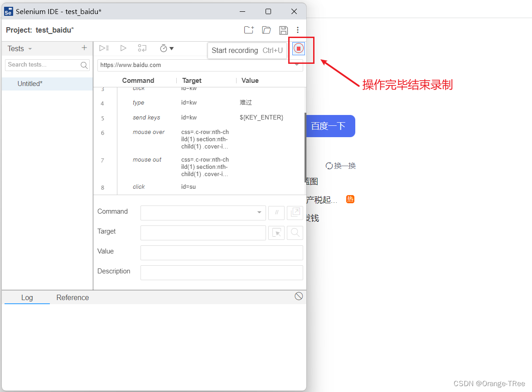The height and width of the screenshot is (392, 532).
Task: Select row 7 mouse out command
Action: click(x=199, y=167)
